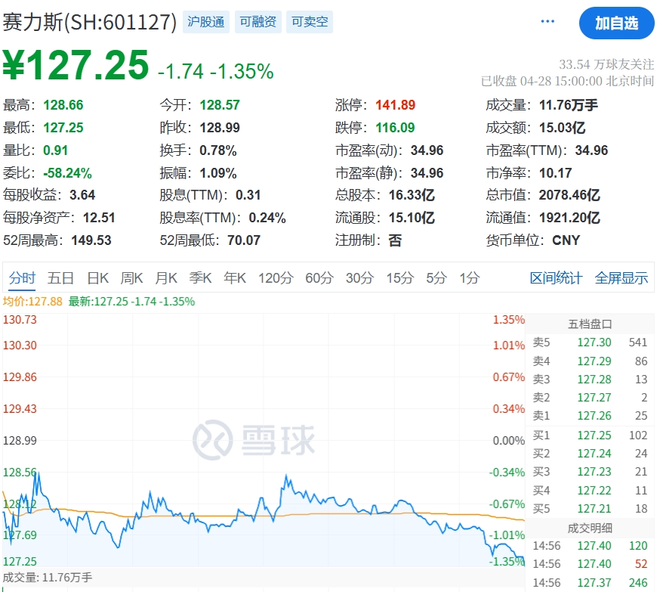Select the 买5 order row at 127.21

click(590, 509)
